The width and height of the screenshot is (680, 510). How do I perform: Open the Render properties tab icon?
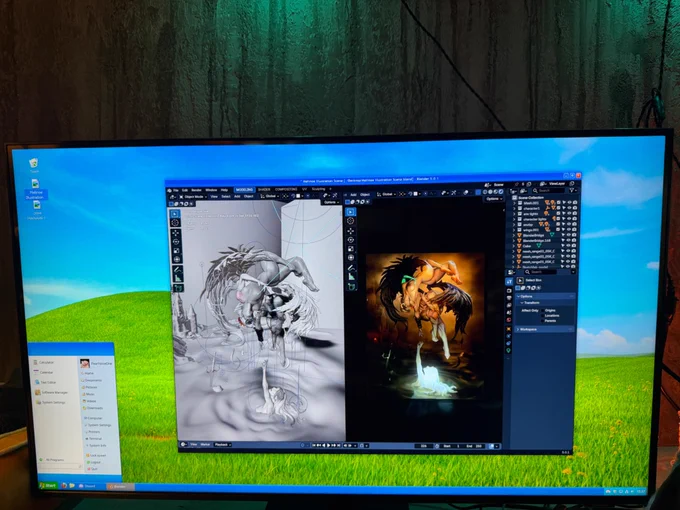[x=509, y=291]
